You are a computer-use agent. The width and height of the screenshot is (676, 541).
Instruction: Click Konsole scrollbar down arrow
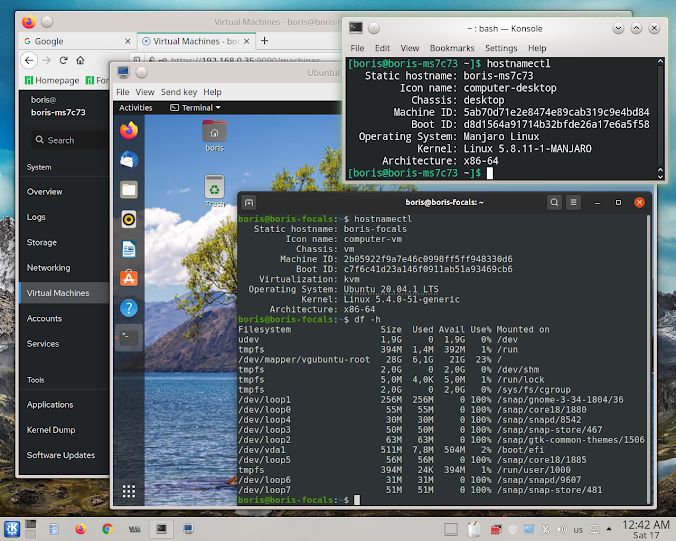pyautogui.click(x=660, y=176)
